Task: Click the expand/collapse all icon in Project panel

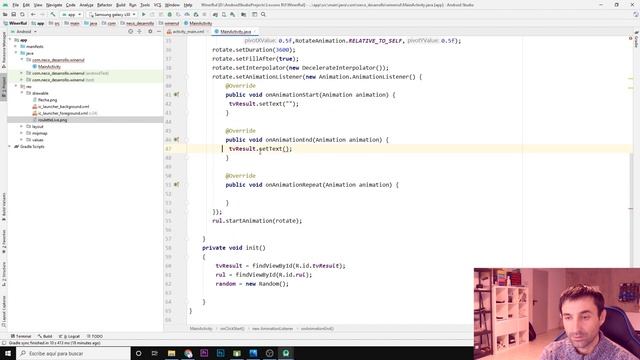Action: click(140, 31)
